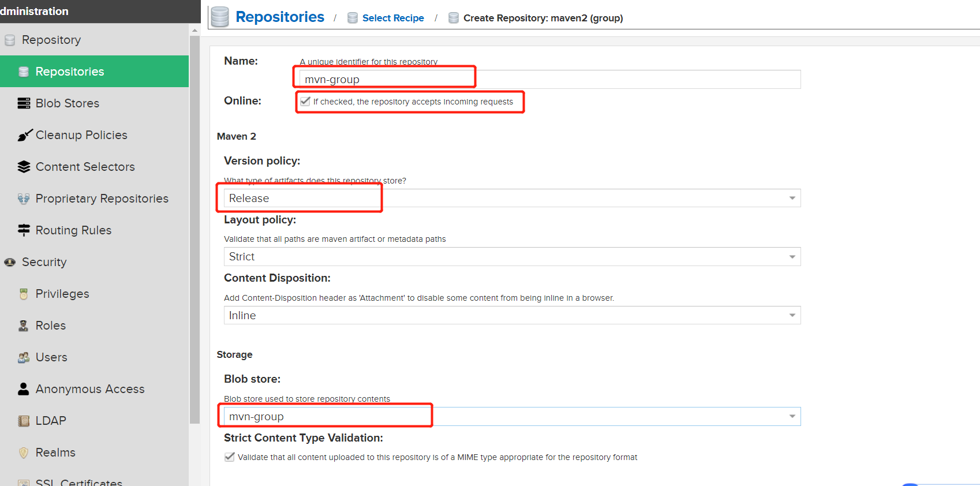
Task: Open the Layout policy Strict dropdown
Action: tap(512, 257)
